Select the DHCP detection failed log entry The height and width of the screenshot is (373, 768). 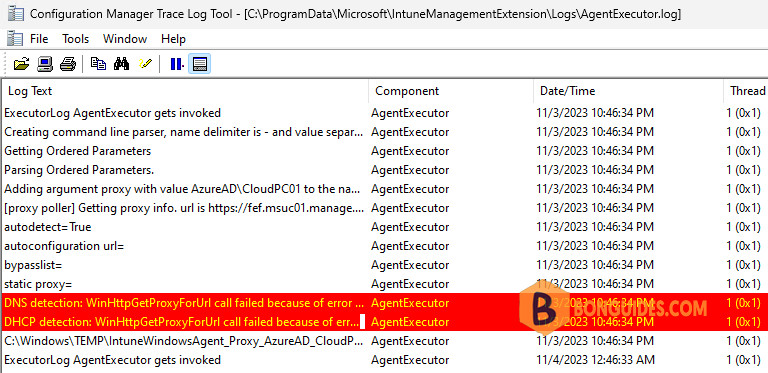pyautogui.click(x=384, y=322)
